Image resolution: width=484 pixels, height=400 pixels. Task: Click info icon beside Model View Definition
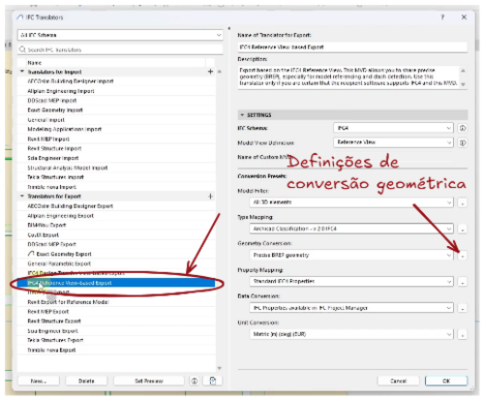click(x=463, y=143)
